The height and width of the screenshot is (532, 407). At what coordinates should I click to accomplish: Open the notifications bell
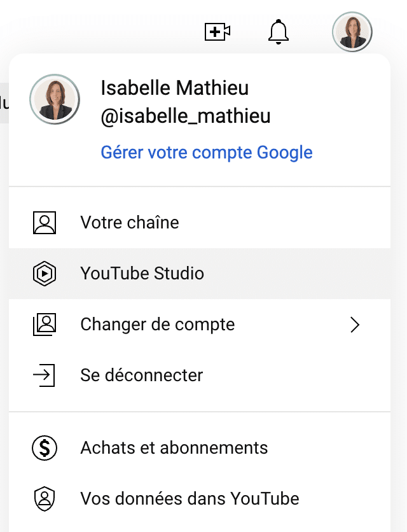coord(279,31)
